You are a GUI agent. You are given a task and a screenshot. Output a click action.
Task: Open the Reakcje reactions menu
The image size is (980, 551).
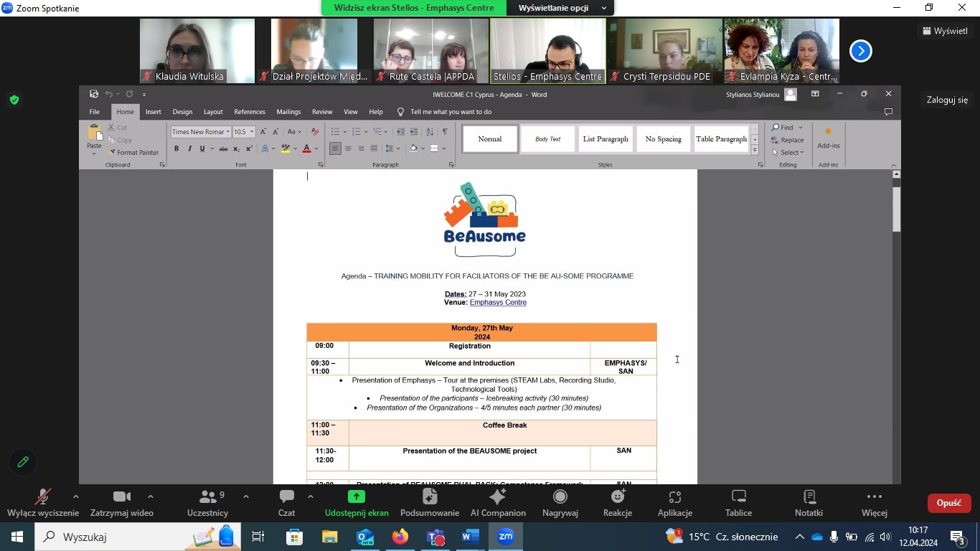point(618,504)
